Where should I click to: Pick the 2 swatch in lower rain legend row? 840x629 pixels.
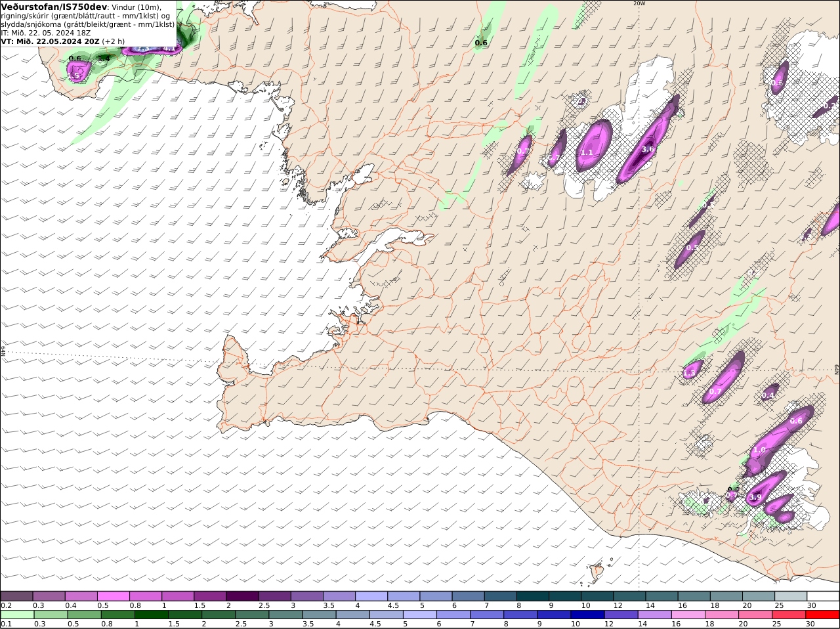click(219, 615)
